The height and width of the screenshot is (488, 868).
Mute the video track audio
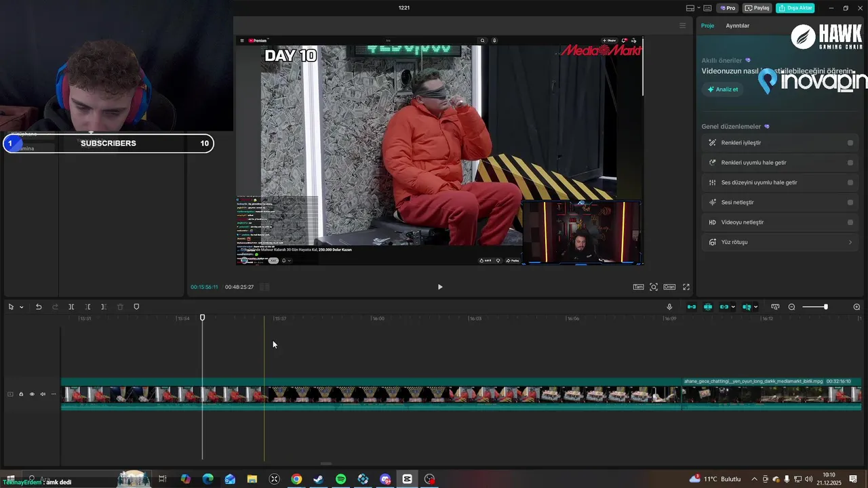pyautogui.click(x=43, y=394)
